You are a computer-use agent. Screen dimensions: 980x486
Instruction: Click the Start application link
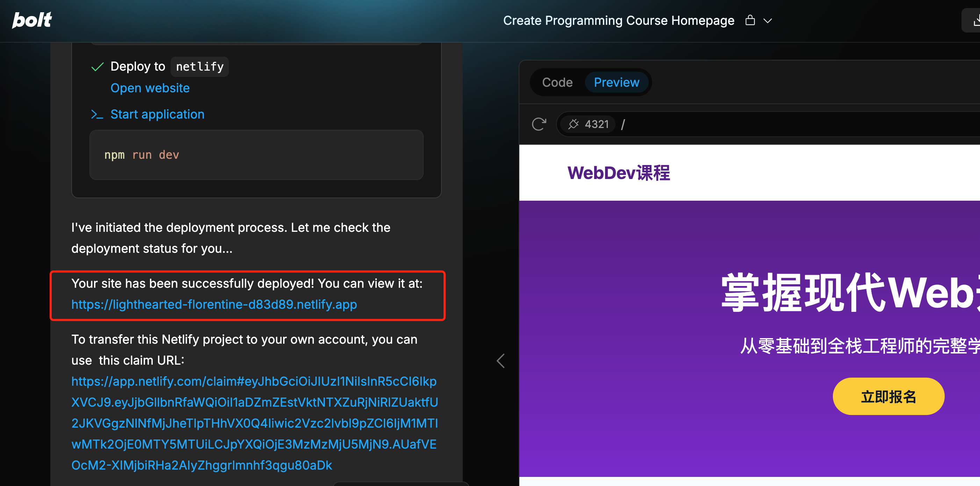click(157, 114)
